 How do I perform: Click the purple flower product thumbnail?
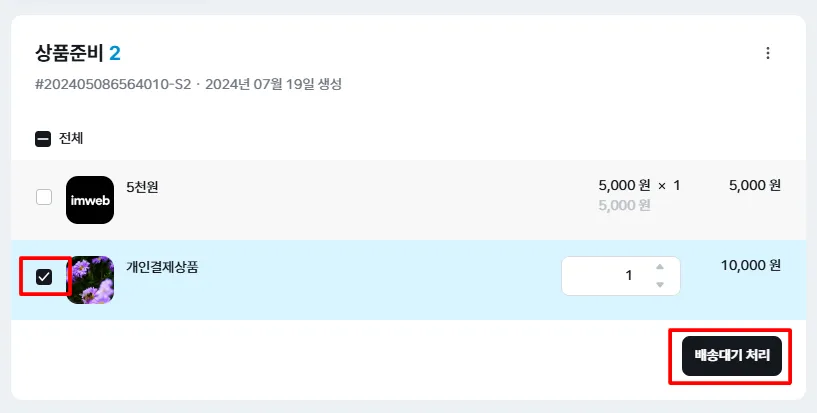coord(90,280)
